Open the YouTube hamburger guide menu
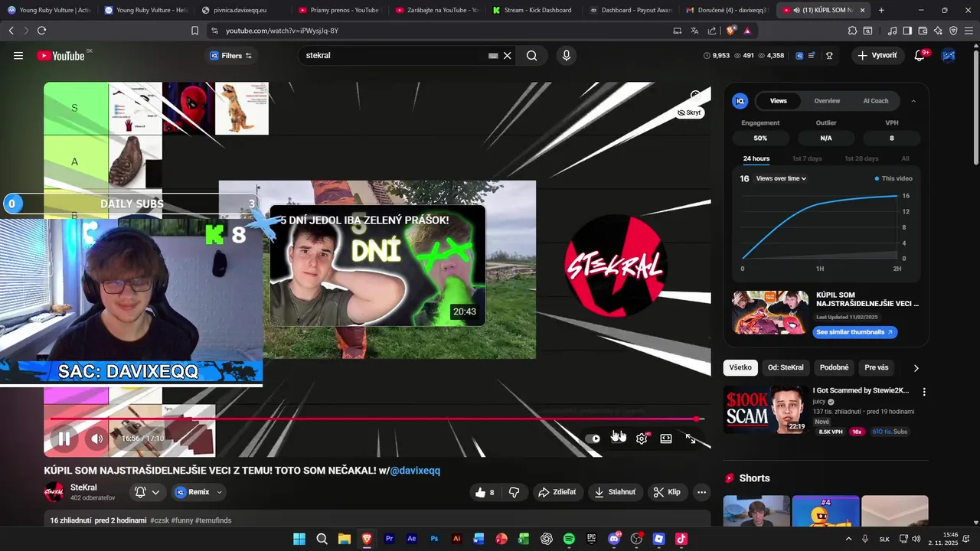The height and width of the screenshot is (551, 980). [x=18, y=56]
